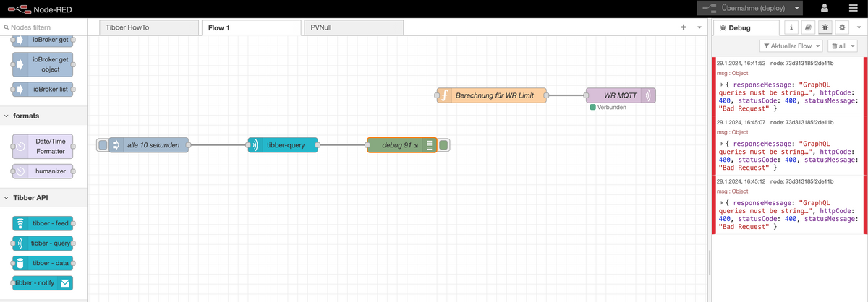868x302 pixels.
Task: Select the WR MQTT output node
Action: click(621, 95)
